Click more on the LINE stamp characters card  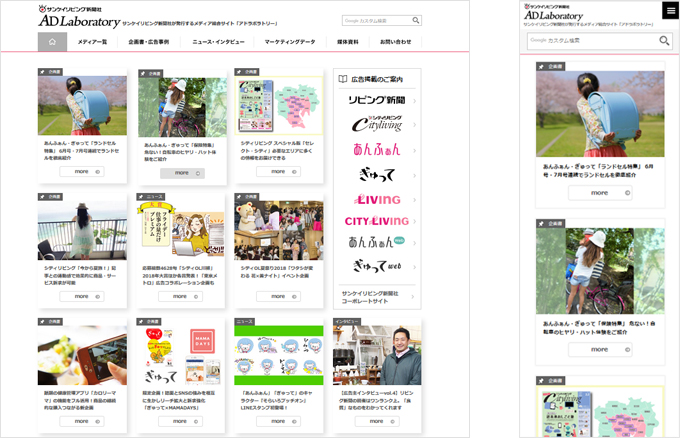(278, 422)
